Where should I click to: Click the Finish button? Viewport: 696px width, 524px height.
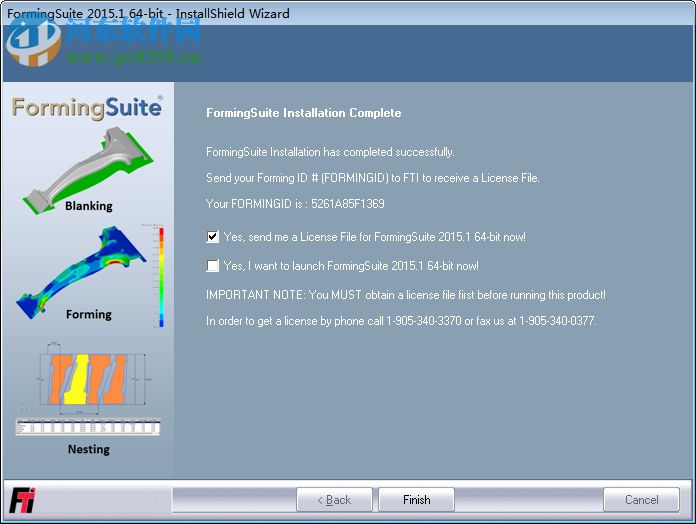[416, 500]
